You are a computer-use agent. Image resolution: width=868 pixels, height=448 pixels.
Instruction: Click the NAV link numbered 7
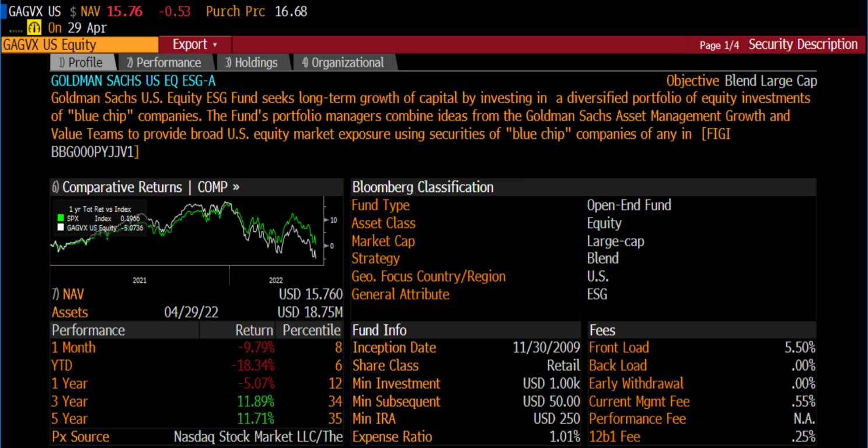coord(68,295)
